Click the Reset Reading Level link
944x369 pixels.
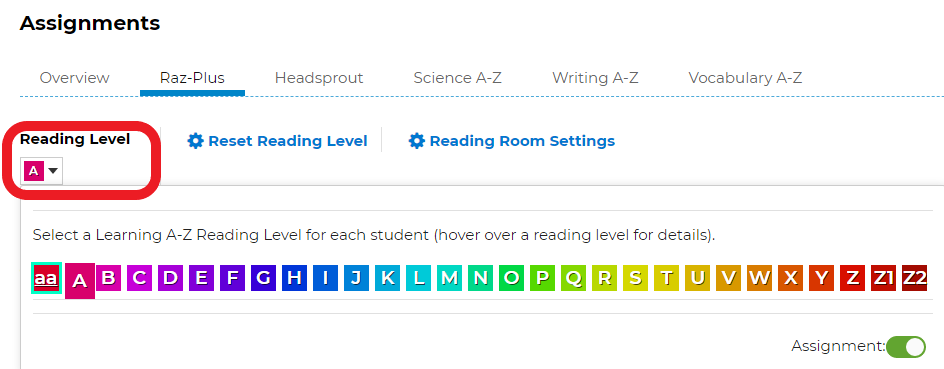(x=288, y=141)
